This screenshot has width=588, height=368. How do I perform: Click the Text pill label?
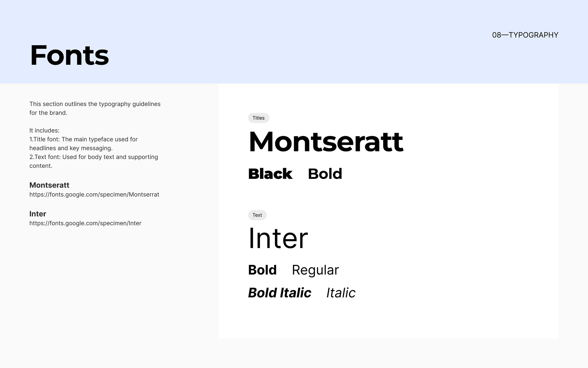pyautogui.click(x=257, y=215)
